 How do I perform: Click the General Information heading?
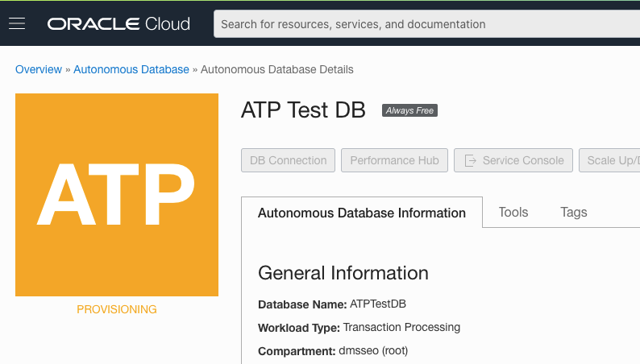343,273
